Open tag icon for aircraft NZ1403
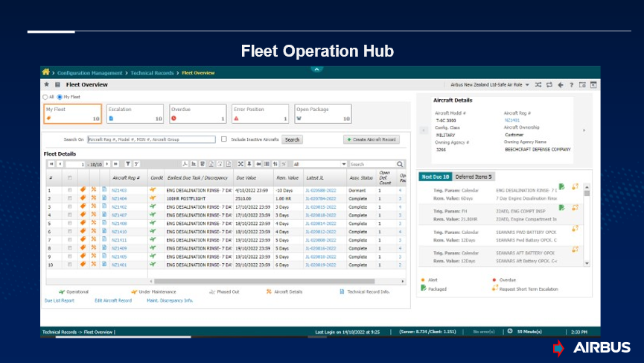The width and height of the screenshot is (644, 363). click(x=83, y=190)
